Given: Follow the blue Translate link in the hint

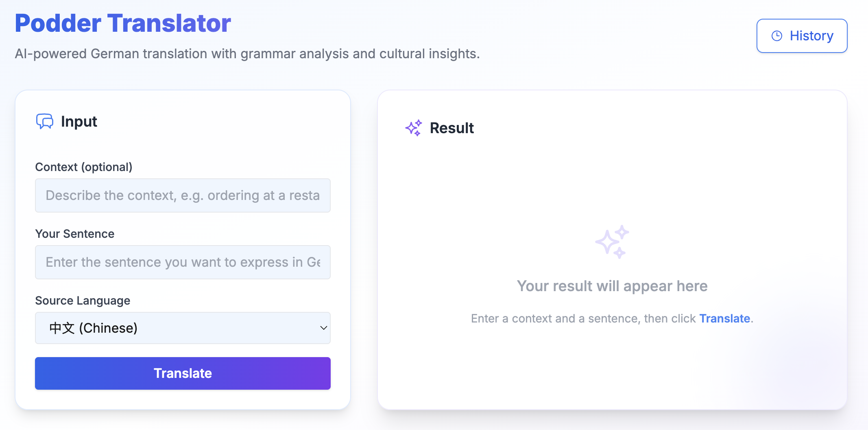Looking at the screenshot, I should [x=724, y=318].
